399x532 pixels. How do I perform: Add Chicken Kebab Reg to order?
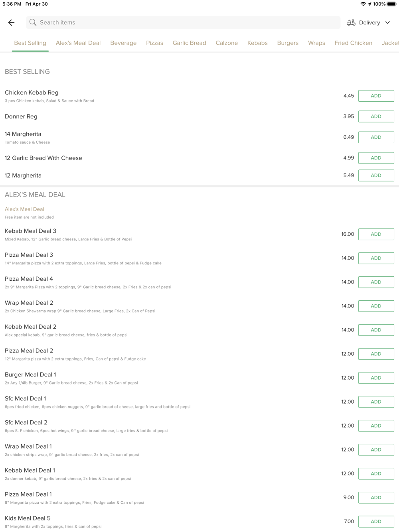(x=376, y=96)
